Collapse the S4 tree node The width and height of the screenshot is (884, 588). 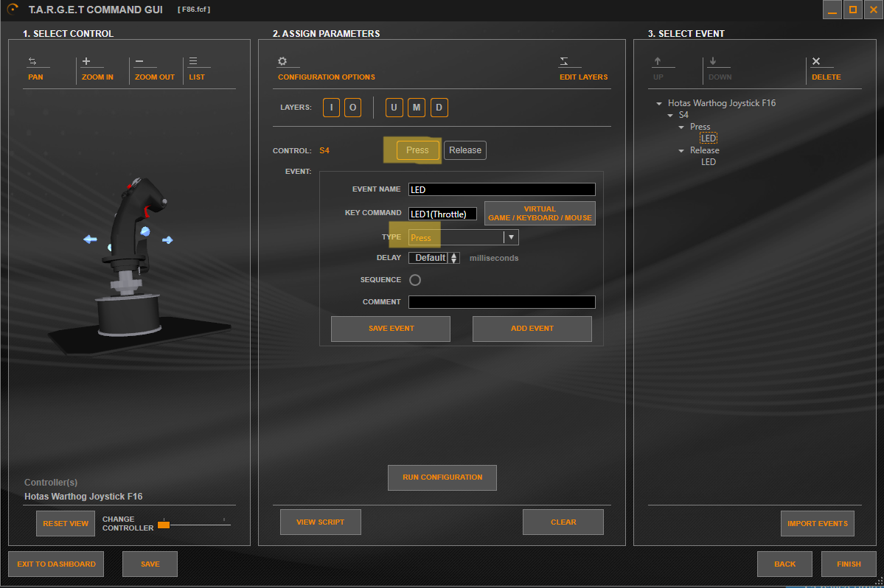tap(670, 116)
